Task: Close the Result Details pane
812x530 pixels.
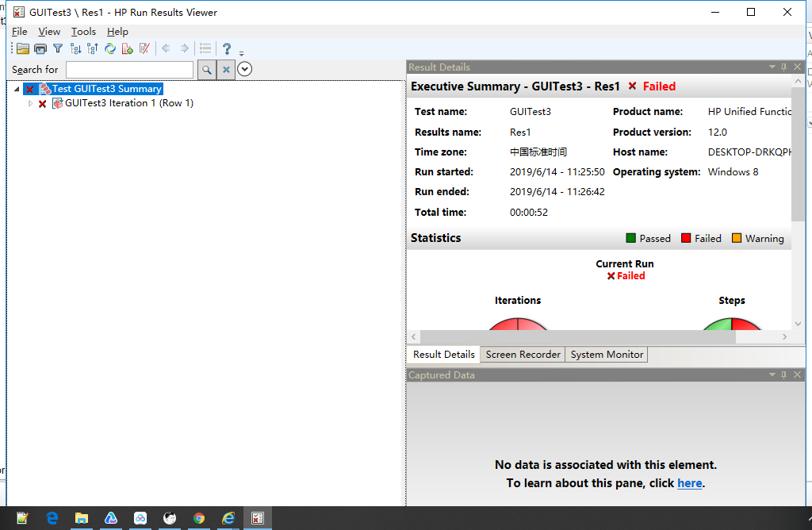Action: [x=798, y=67]
